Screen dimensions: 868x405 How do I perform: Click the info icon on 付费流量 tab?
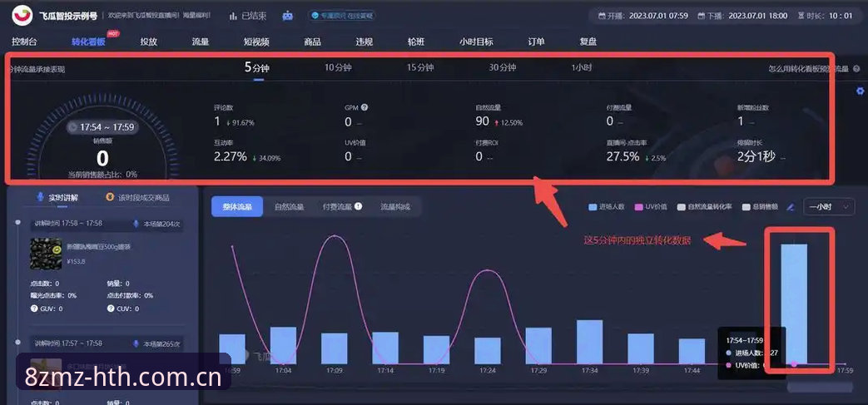tap(358, 206)
